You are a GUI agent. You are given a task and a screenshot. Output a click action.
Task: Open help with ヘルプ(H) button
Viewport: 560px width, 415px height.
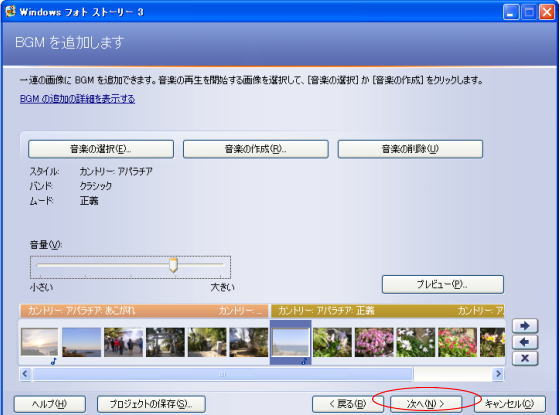tap(50, 404)
